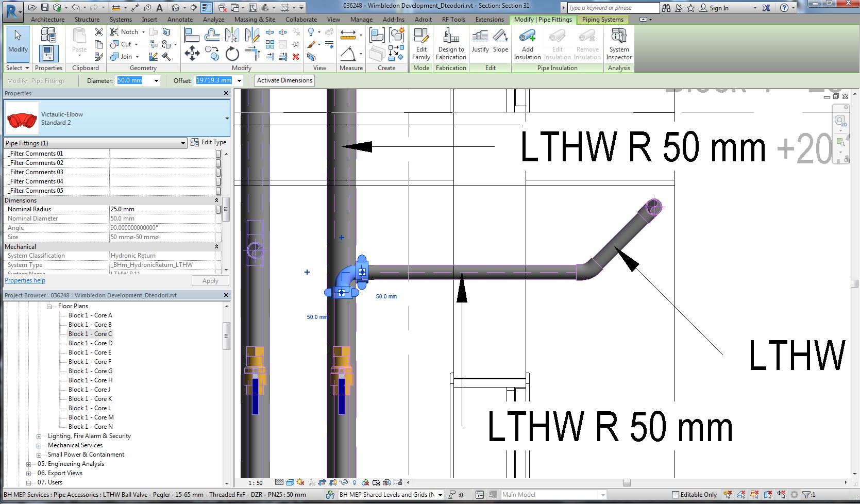This screenshot has height=504, width=860.
Task: Click the Activate Dimensions button
Action: pos(284,80)
